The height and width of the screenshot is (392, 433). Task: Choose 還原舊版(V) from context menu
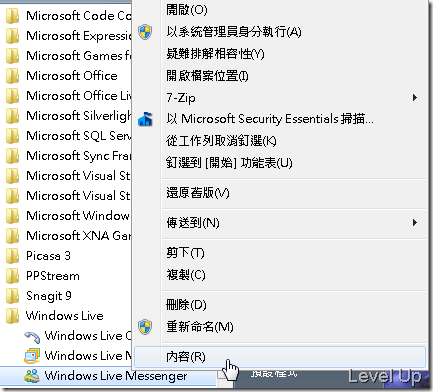pyautogui.click(x=280, y=193)
